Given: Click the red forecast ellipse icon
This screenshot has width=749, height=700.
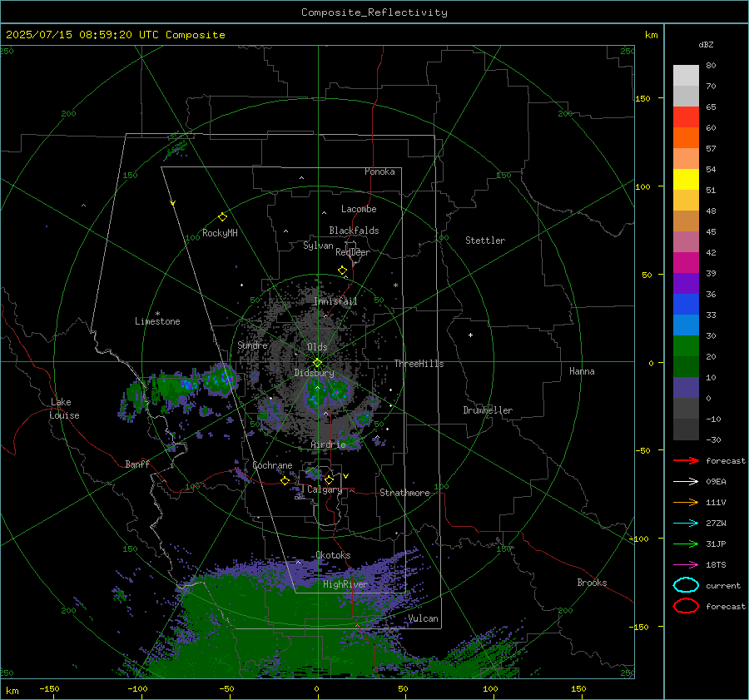Looking at the screenshot, I should (686, 606).
